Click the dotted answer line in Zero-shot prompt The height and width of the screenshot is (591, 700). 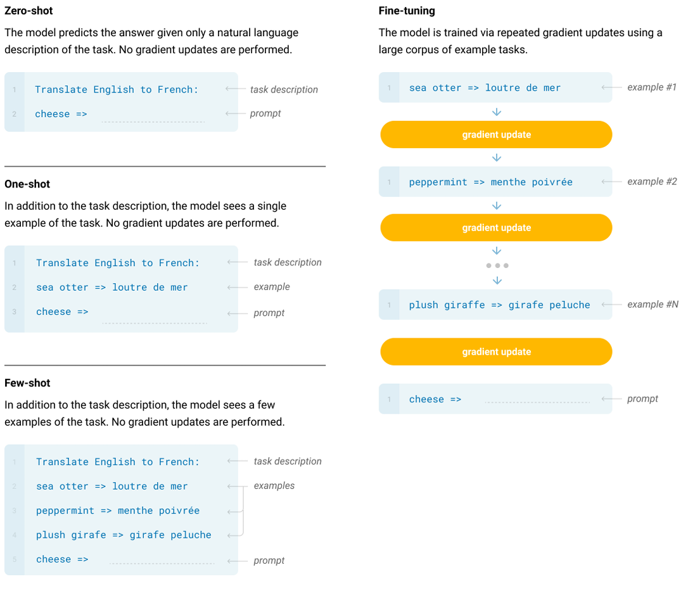pos(153,122)
